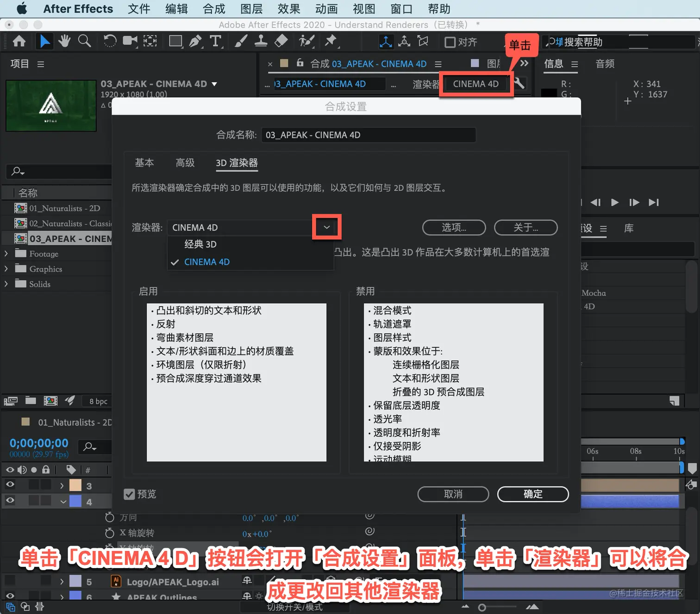Click layer 3 peach label color swatch
Screen dimensions: 700x614
click(x=75, y=485)
